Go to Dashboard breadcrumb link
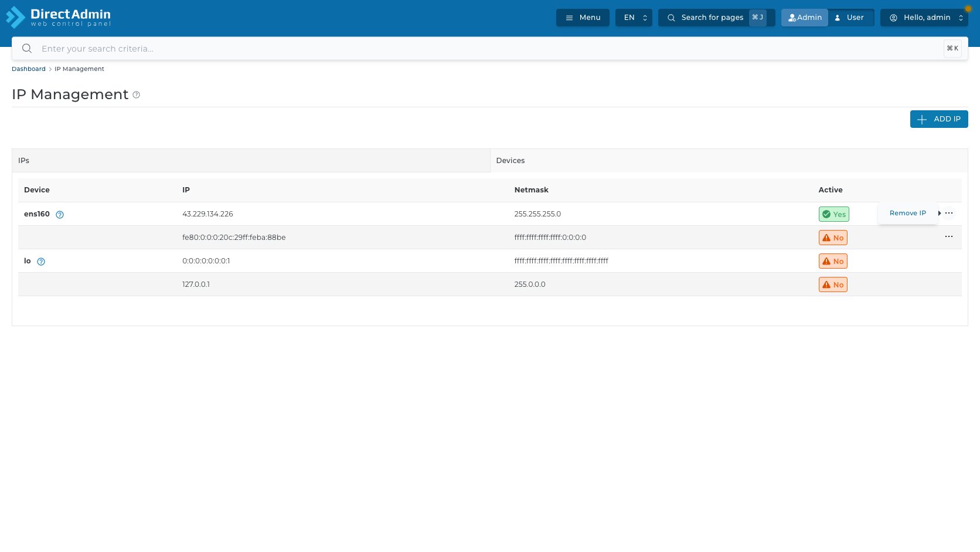This screenshot has height=552, width=980. (x=29, y=69)
